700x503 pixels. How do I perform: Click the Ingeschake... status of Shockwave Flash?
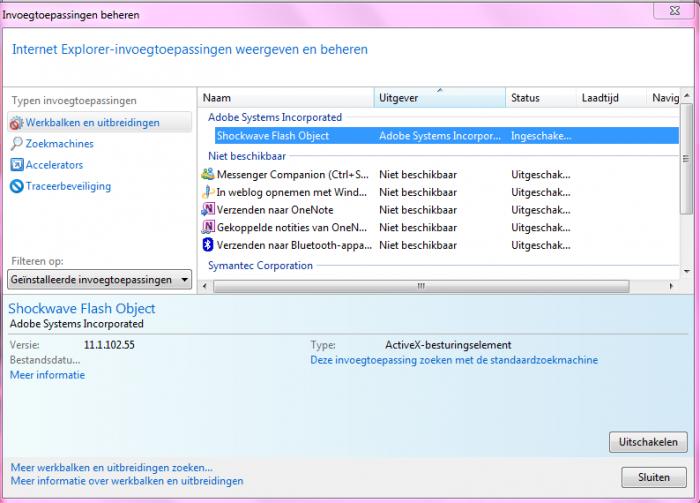coord(541,136)
